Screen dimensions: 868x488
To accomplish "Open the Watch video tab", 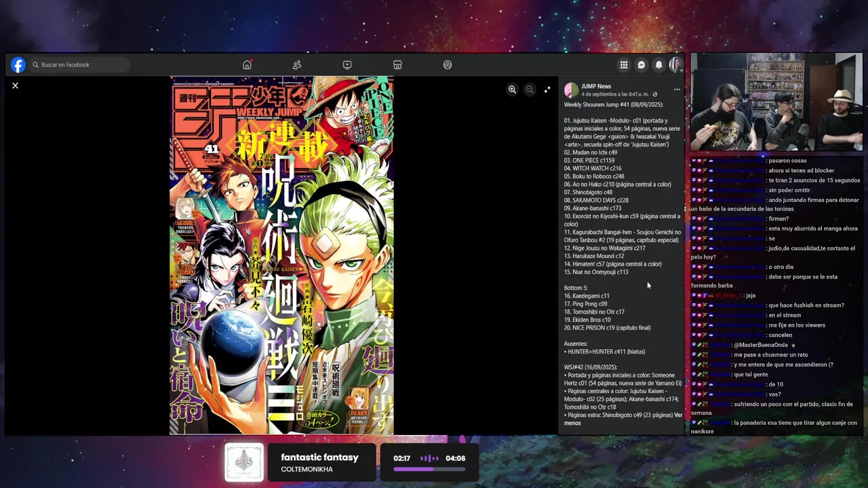I will coord(347,65).
